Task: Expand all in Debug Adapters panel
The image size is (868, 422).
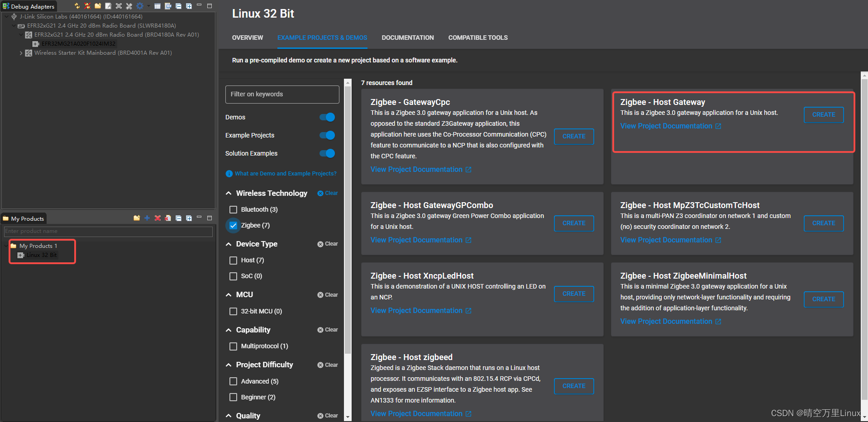Action: click(x=189, y=6)
